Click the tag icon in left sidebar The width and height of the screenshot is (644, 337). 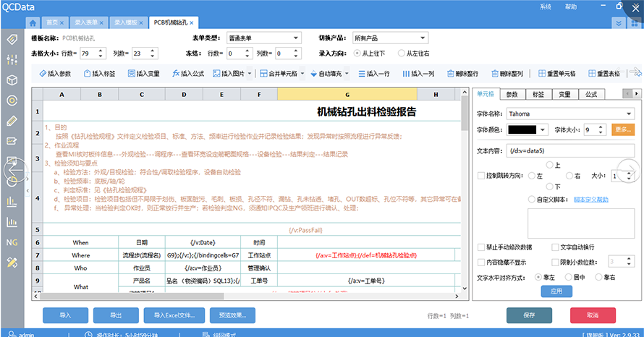pyautogui.click(x=12, y=40)
